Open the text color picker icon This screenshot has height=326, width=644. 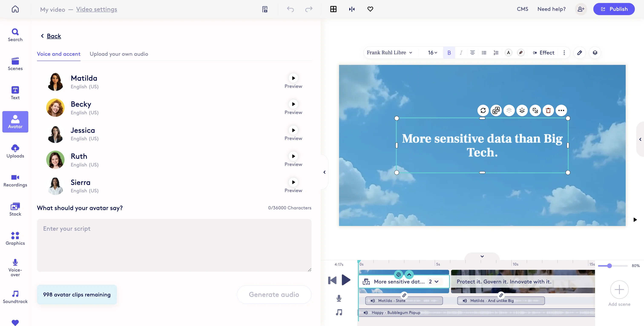tap(509, 53)
